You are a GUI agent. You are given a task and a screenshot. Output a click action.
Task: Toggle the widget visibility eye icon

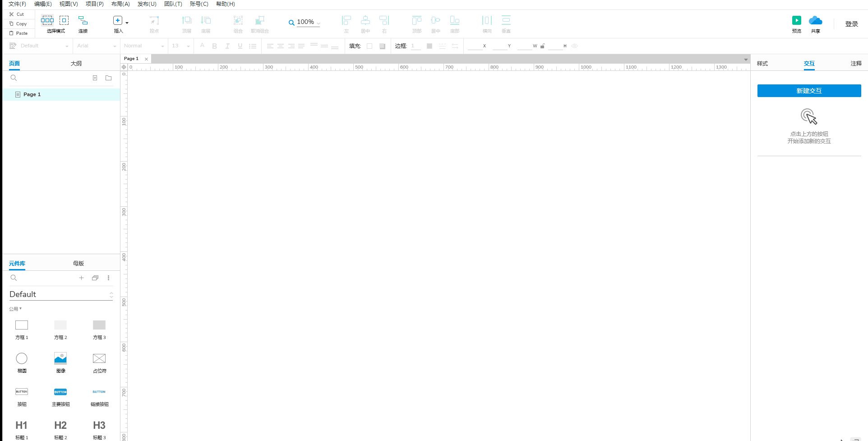(x=574, y=46)
